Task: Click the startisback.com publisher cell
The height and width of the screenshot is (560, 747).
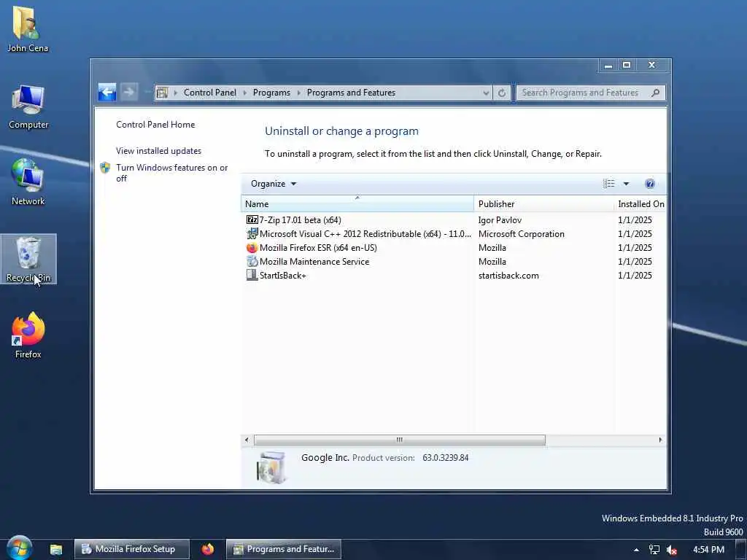Action: [508, 275]
